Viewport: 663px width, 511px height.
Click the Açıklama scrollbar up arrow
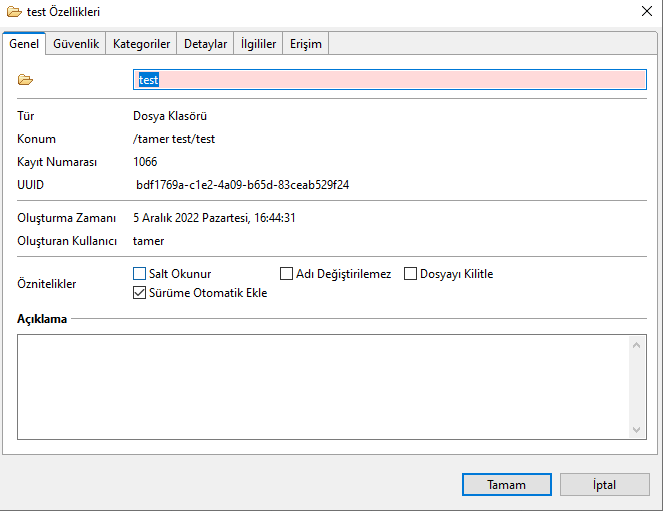point(637,345)
